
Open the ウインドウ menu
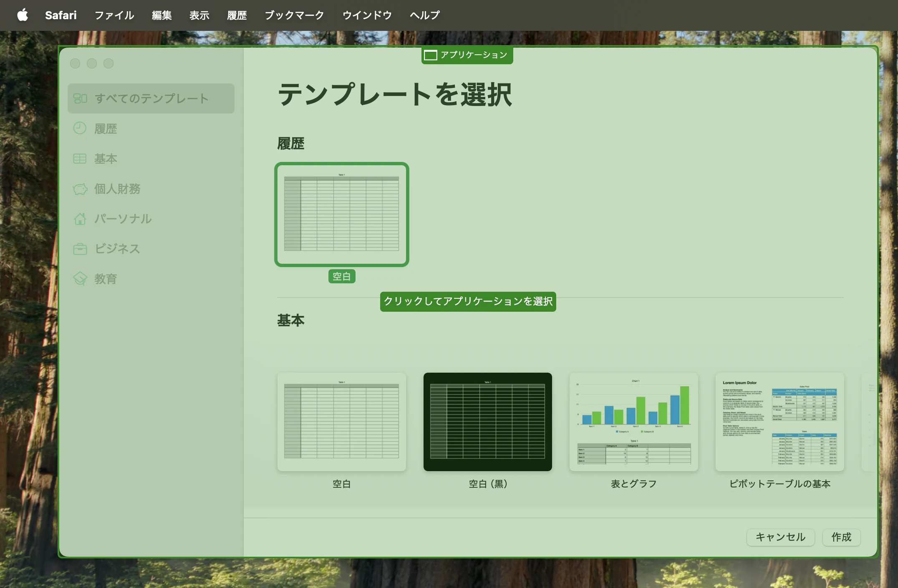tap(367, 15)
